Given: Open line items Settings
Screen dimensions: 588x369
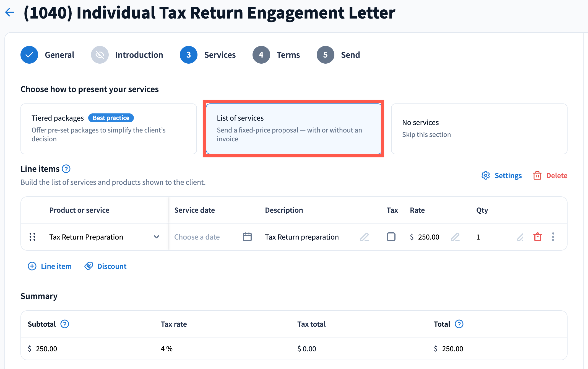Looking at the screenshot, I should pyautogui.click(x=502, y=175).
